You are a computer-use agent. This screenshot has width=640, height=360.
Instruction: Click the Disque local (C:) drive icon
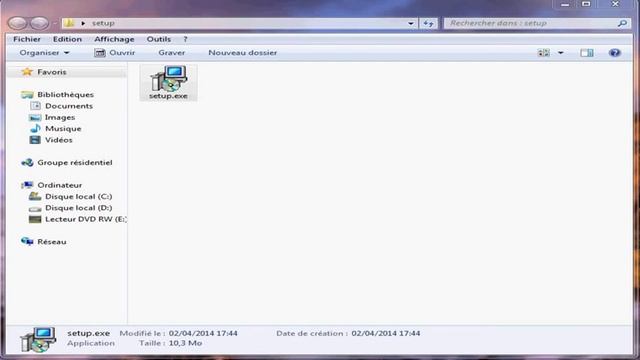[35, 196]
